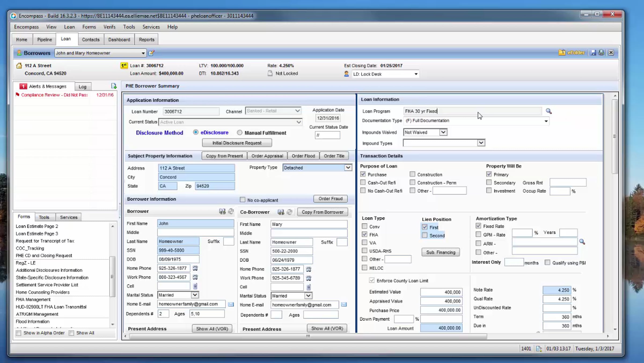Screen dimensions: 644x363
Task: Click the Co-Borrower Home Phone telephone icon
Action: tap(309, 269)
